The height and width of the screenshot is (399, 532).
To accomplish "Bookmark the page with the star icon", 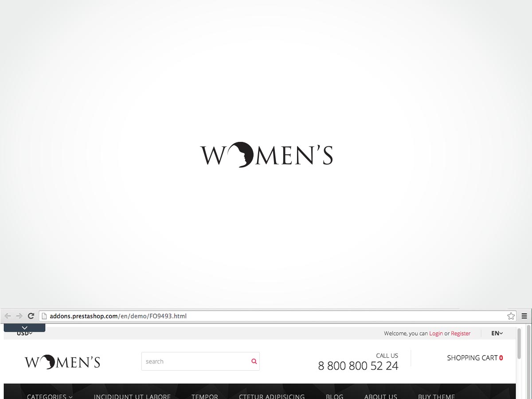I will point(511,316).
